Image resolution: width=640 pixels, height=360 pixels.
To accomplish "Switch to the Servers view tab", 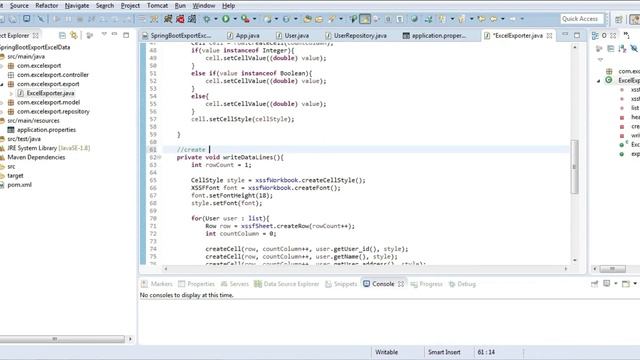I will point(235,284).
